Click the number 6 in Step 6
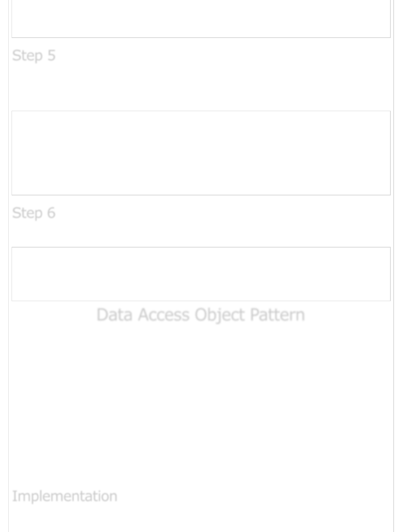Screen dimensions: 402x532 (x=51, y=213)
